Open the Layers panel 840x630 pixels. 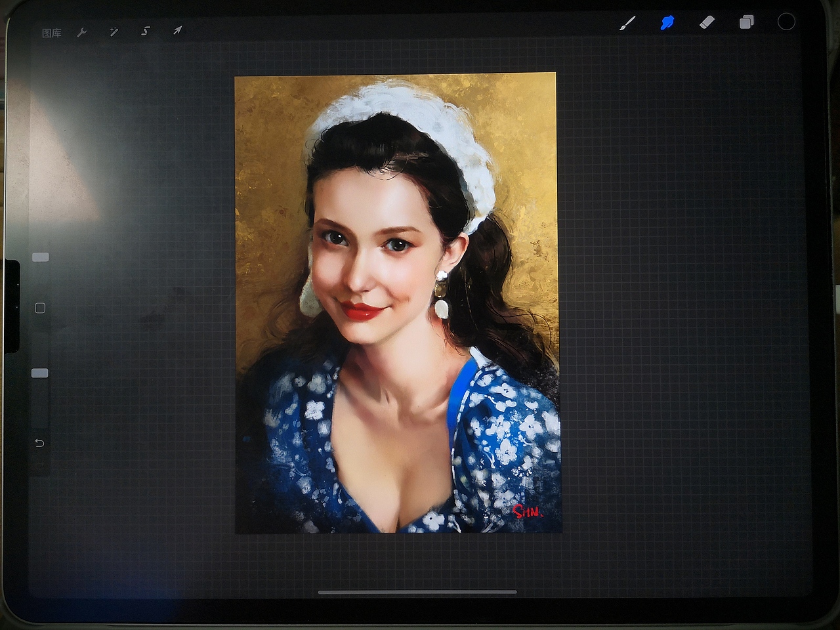[746, 22]
